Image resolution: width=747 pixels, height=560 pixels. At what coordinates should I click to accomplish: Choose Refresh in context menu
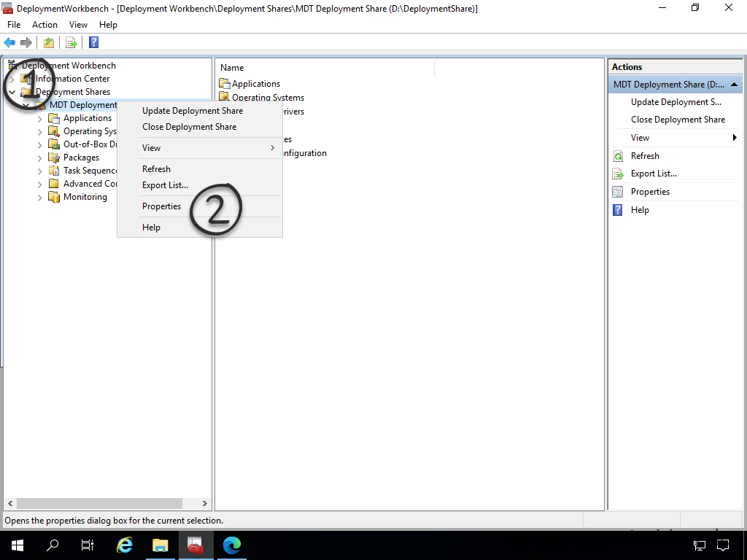point(200,169)
